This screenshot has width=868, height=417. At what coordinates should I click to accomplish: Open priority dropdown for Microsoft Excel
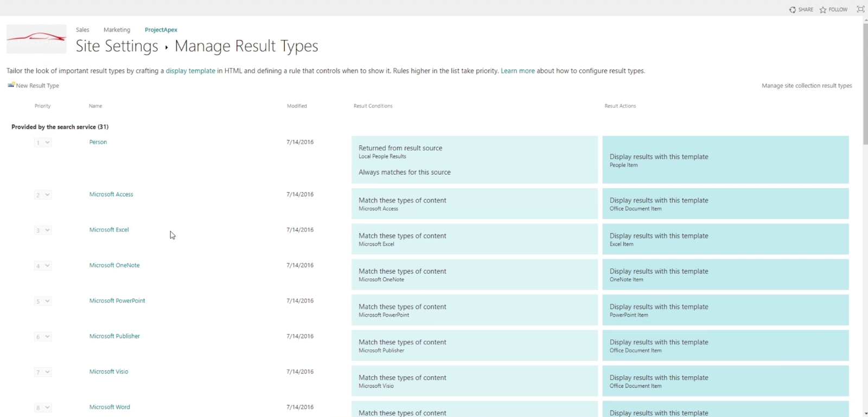43,230
